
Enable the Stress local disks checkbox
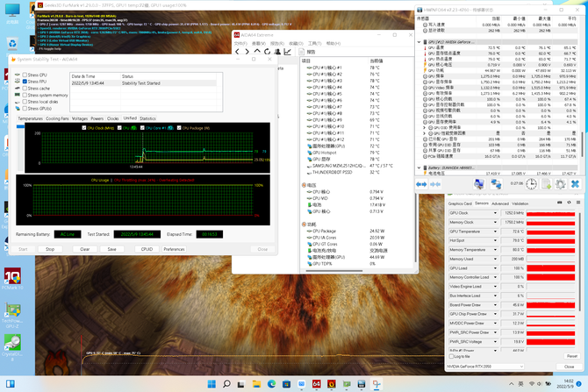click(25, 102)
